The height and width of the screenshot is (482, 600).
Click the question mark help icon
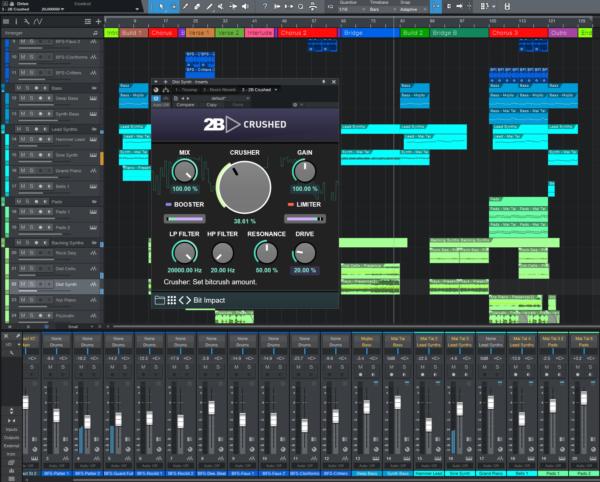coord(265,7)
